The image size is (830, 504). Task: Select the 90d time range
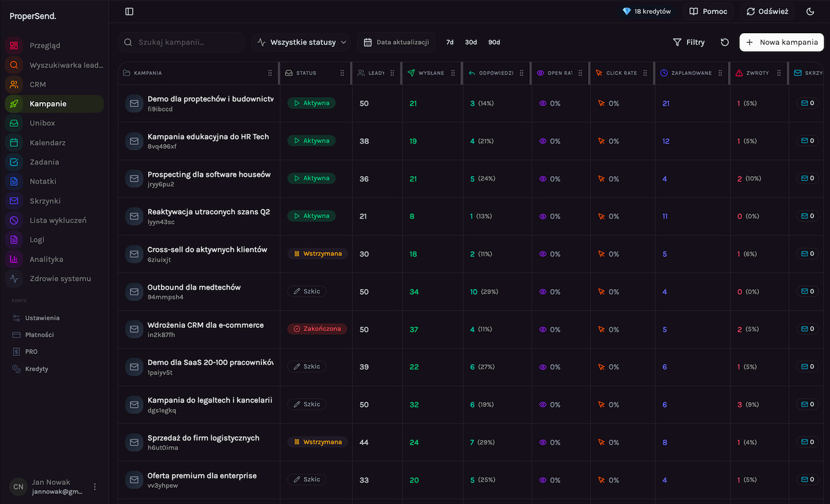click(x=494, y=42)
